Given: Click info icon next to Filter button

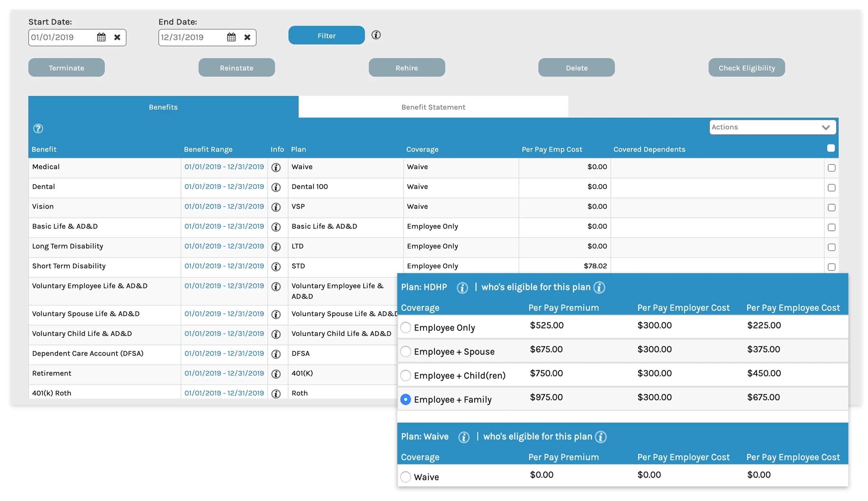Looking at the screenshot, I should pos(376,35).
